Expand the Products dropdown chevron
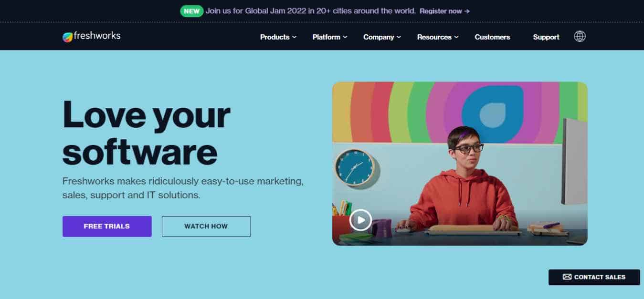The width and height of the screenshot is (644, 299). click(294, 37)
